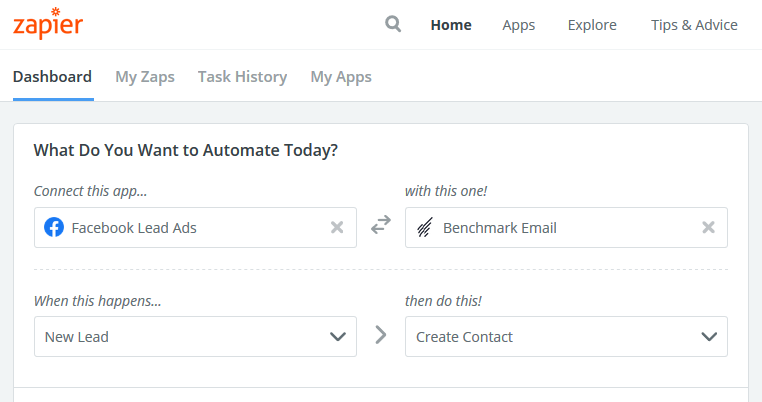Click the Zapier logo
Viewport: 762px width, 402px height.
click(x=47, y=23)
